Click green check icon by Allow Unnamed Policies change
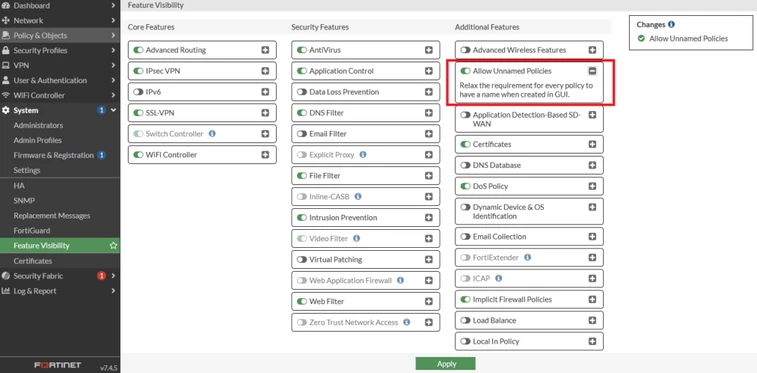This screenshot has width=757, height=373. (x=641, y=39)
